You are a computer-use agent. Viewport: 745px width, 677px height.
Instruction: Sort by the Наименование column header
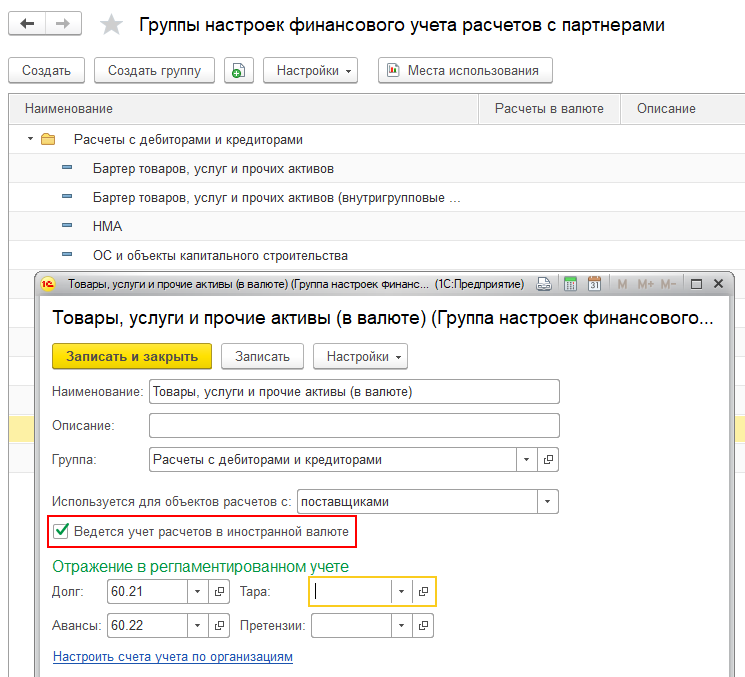pyautogui.click(x=243, y=109)
